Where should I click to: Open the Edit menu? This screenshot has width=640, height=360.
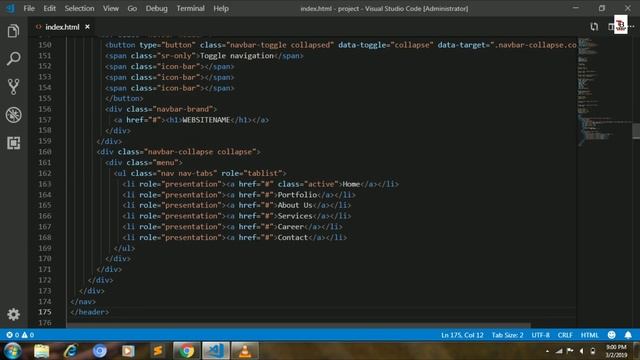(x=49, y=8)
